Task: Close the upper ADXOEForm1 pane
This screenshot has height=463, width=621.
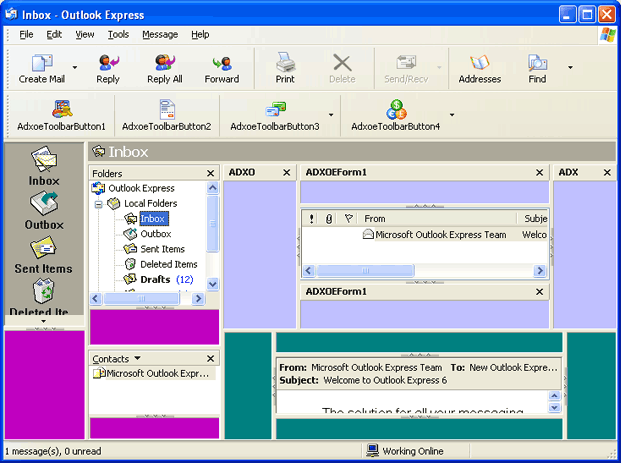Action: click(x=539, y=172)
